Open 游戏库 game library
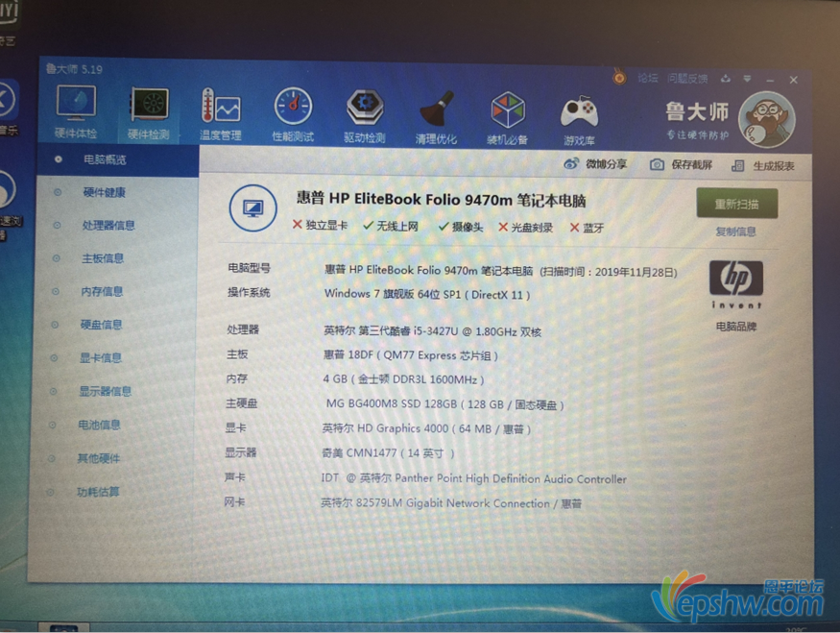Screen dimensions: 840x633 click(579, 120)
